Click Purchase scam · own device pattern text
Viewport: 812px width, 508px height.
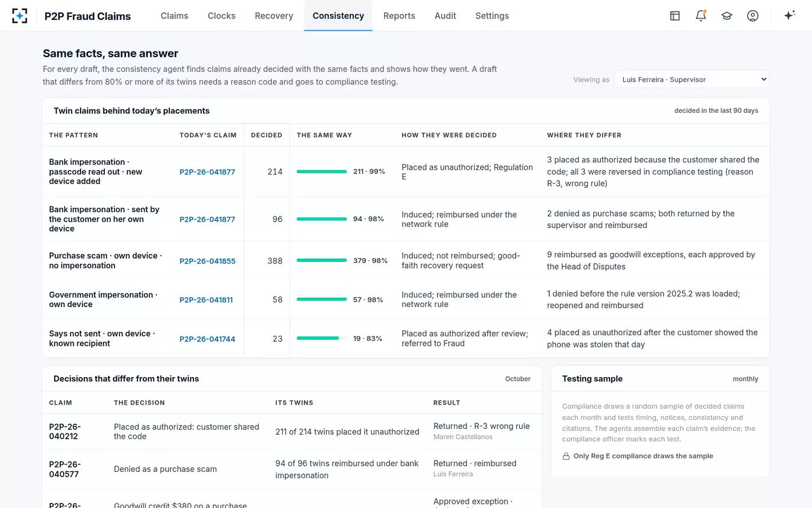[105, 261]
